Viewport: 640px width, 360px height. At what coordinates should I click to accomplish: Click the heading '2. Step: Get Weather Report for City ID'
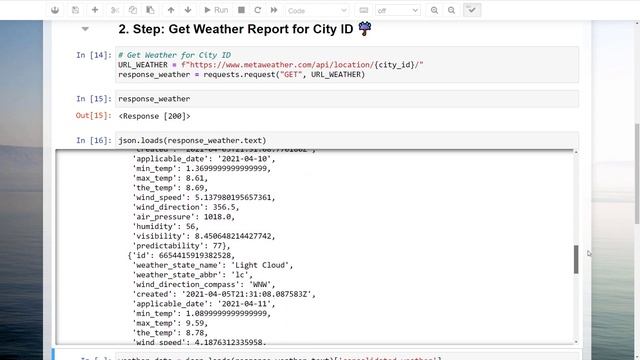click(236, 29)
